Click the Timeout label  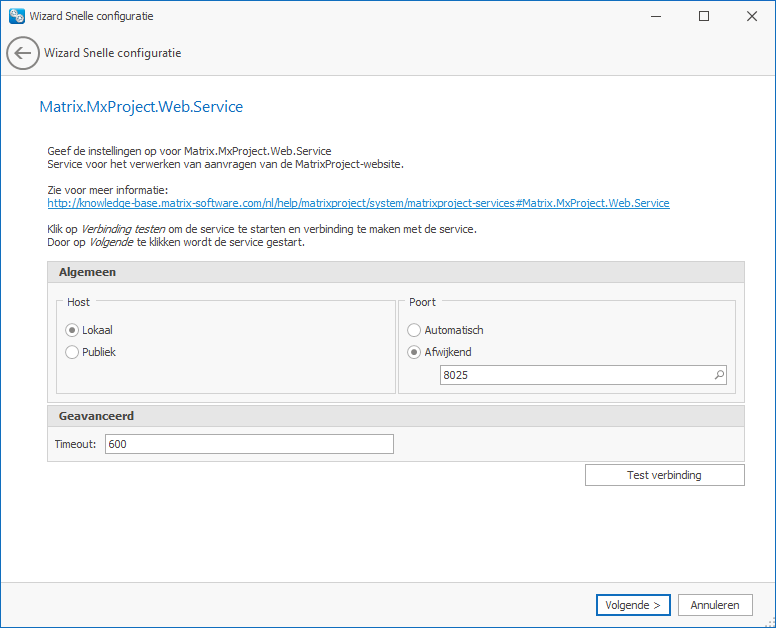75,444
